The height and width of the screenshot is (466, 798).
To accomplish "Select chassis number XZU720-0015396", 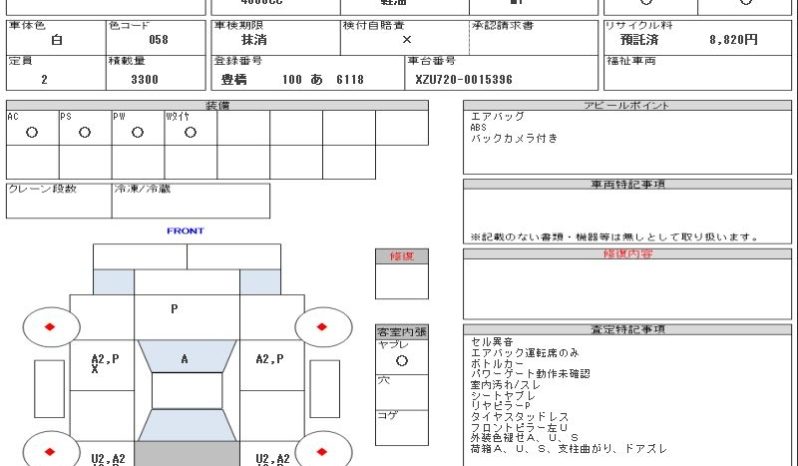I will [464, 79].
